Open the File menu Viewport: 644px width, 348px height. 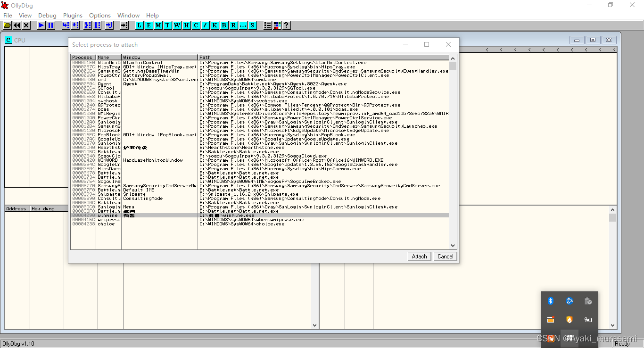8,16
